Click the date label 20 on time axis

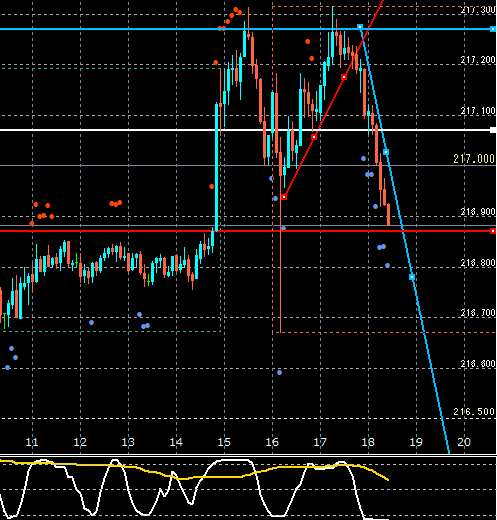(x=464, y=442)
